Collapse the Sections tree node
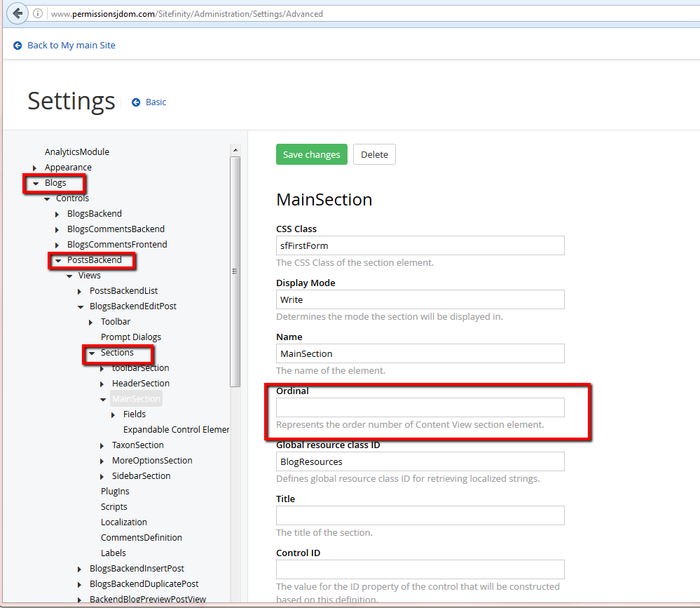 click(x=93, y=353)
